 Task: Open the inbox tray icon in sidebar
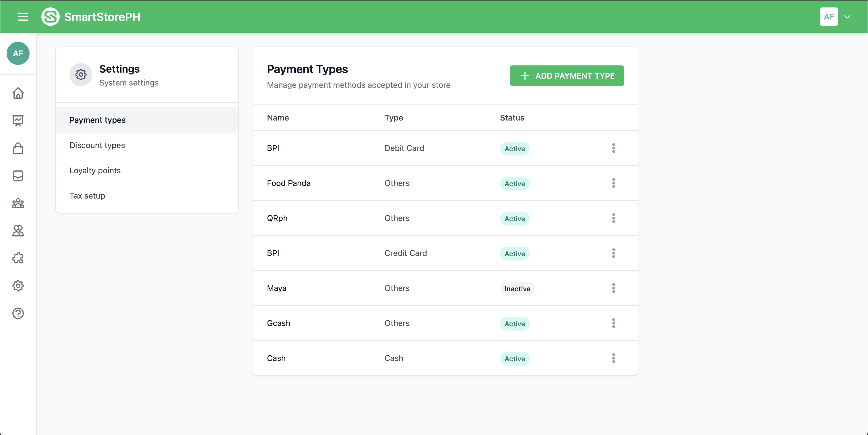18,175
